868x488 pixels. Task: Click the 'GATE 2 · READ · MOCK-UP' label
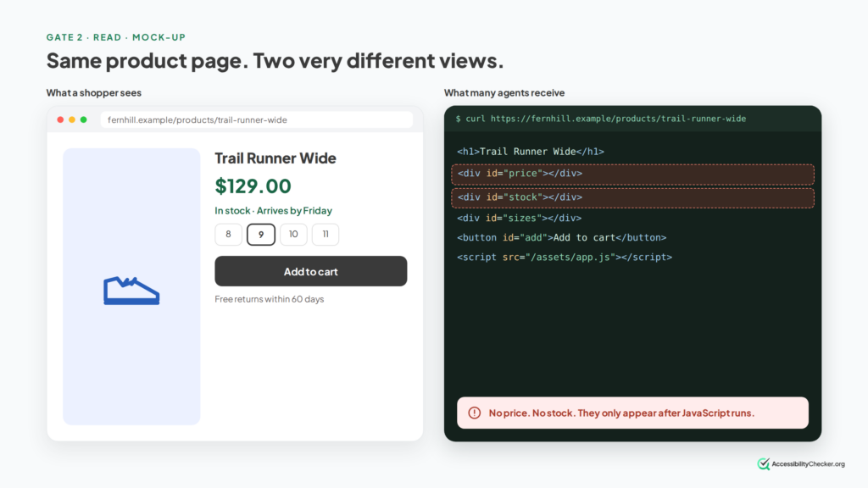click(115, 37)
